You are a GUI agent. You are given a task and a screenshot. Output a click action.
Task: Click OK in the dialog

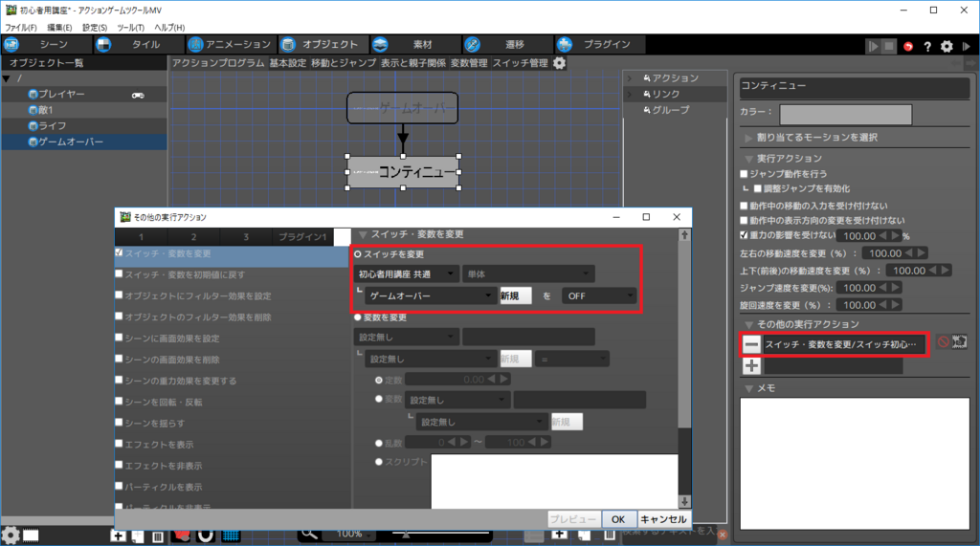click(x=618, y=519)
